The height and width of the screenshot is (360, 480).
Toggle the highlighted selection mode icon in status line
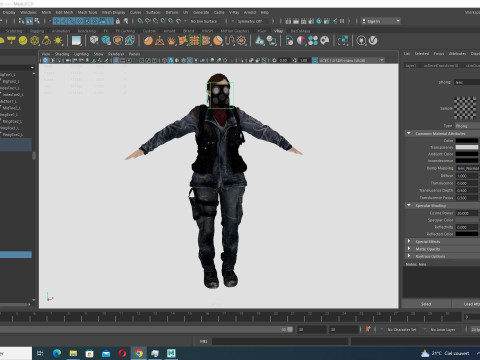tap(29, 21)
